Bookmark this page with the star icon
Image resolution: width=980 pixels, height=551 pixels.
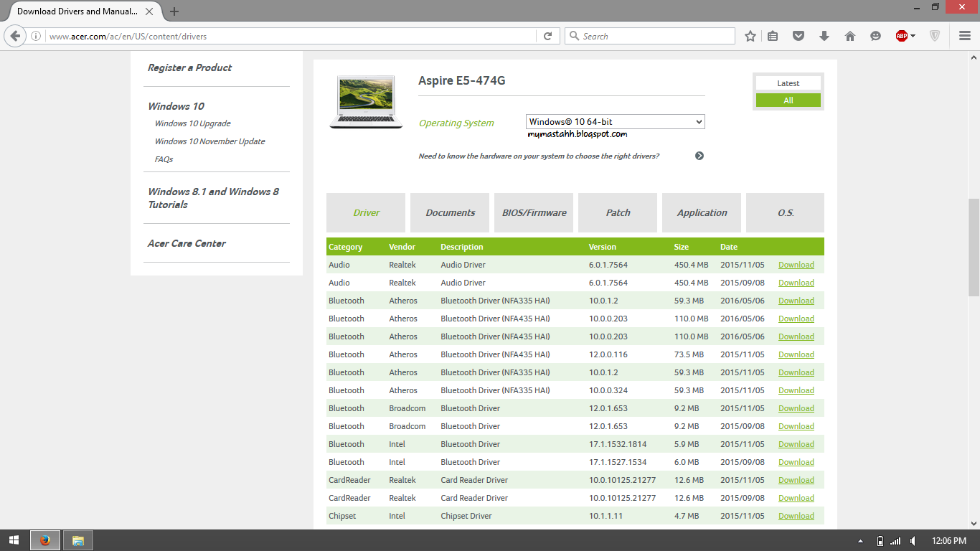pyautogui.click(x=750, y=36)
